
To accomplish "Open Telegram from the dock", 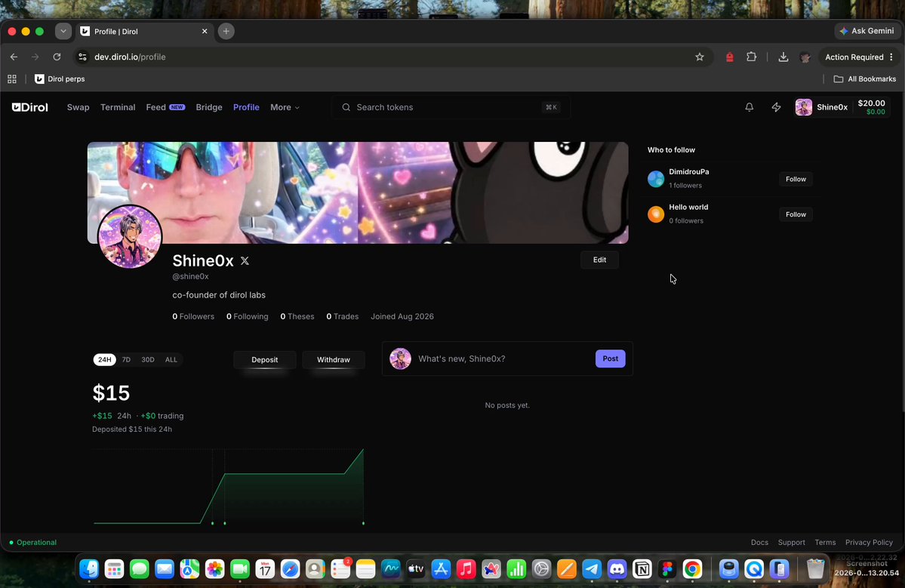I will point(592,569).
